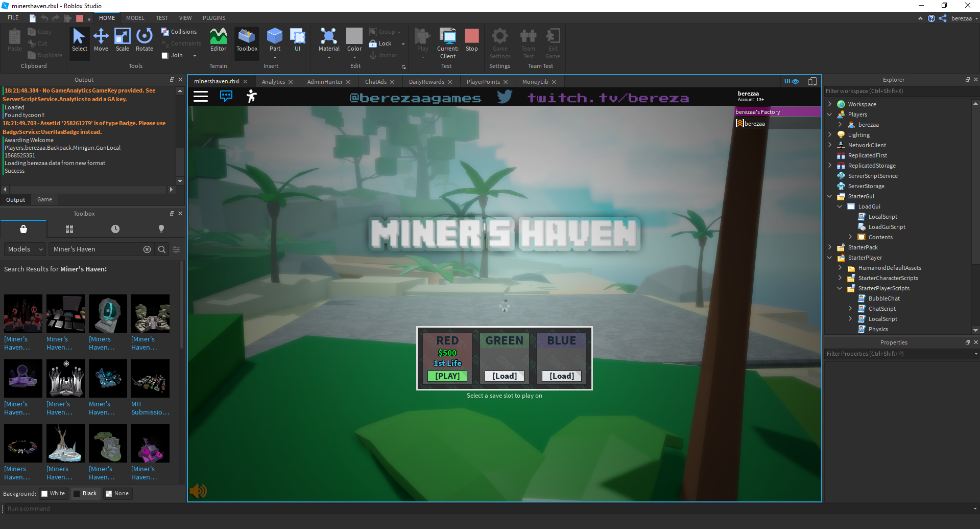Click the Output horizontal scrollbar

click(88, 189)
